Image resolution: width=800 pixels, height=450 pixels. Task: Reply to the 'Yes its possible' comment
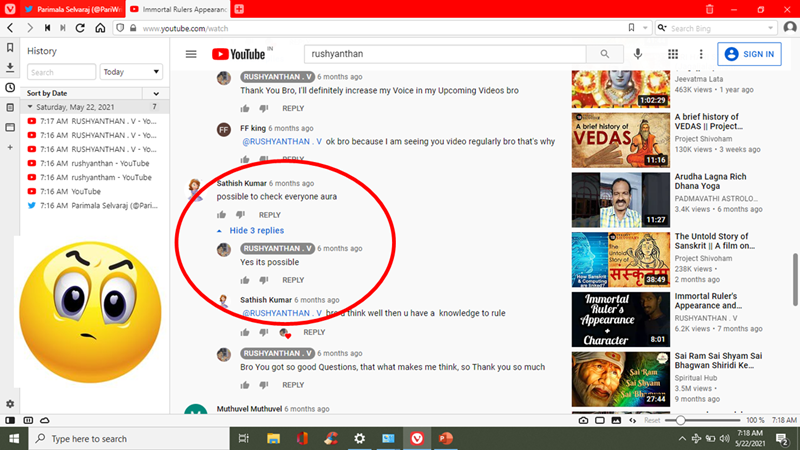(x=293, y=280)
